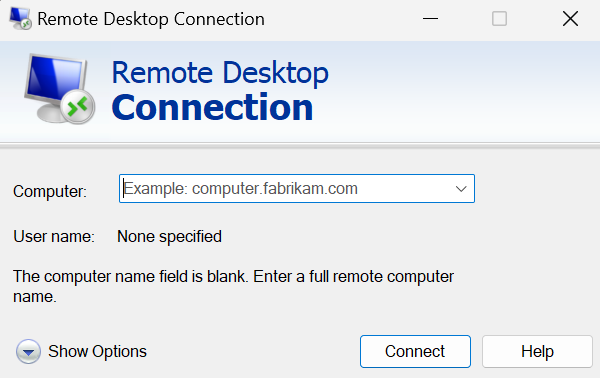Click the "Computer:" label
Image resolution: width=600 pixels, height=378 pixels.
[x=50, y=191]
